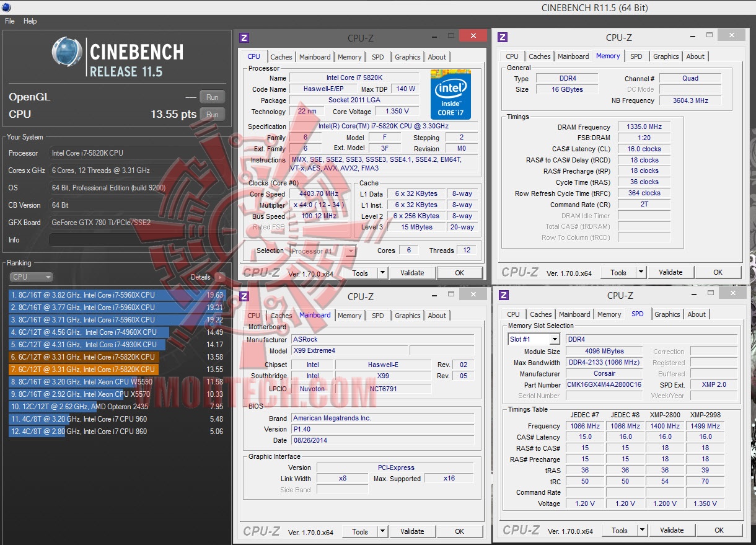756x545 pixels.
Task: Click the GFX Board field GeForce GTX 780 Ti
Action: tap(137, 223)
